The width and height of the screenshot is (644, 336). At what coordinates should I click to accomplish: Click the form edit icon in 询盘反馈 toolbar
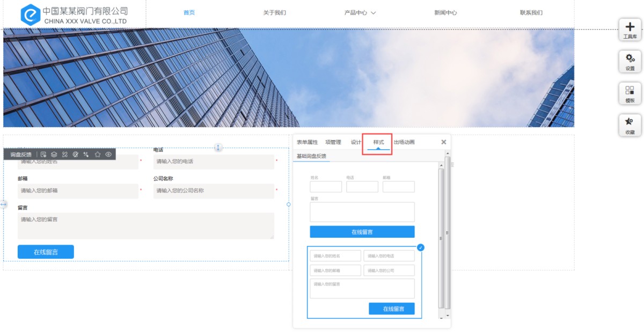(43, 155)
